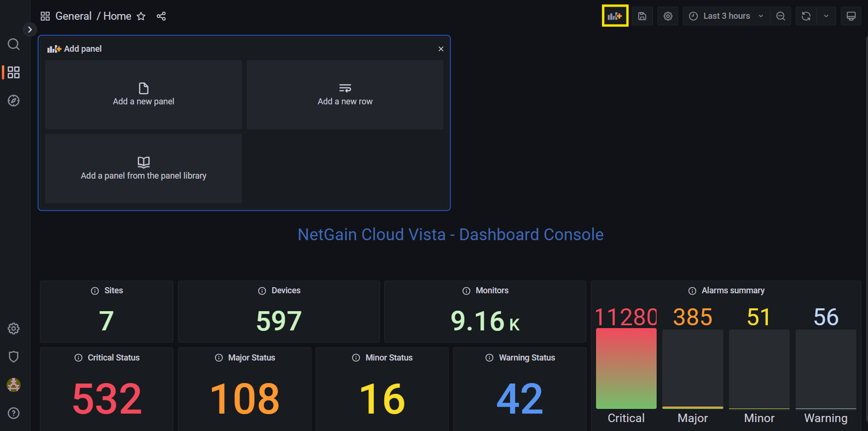The width and height of the screenshot is (868, 431).
Task: Choose Add a panel from the panel library
Action: [144, 169]
